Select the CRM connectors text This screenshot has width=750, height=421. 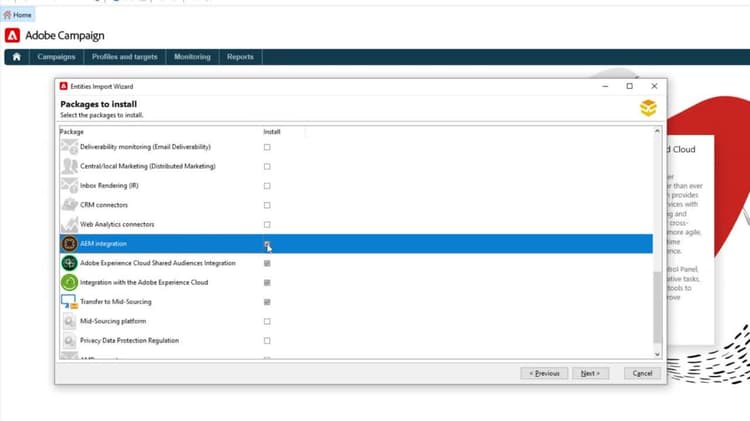tap(104, 205)
